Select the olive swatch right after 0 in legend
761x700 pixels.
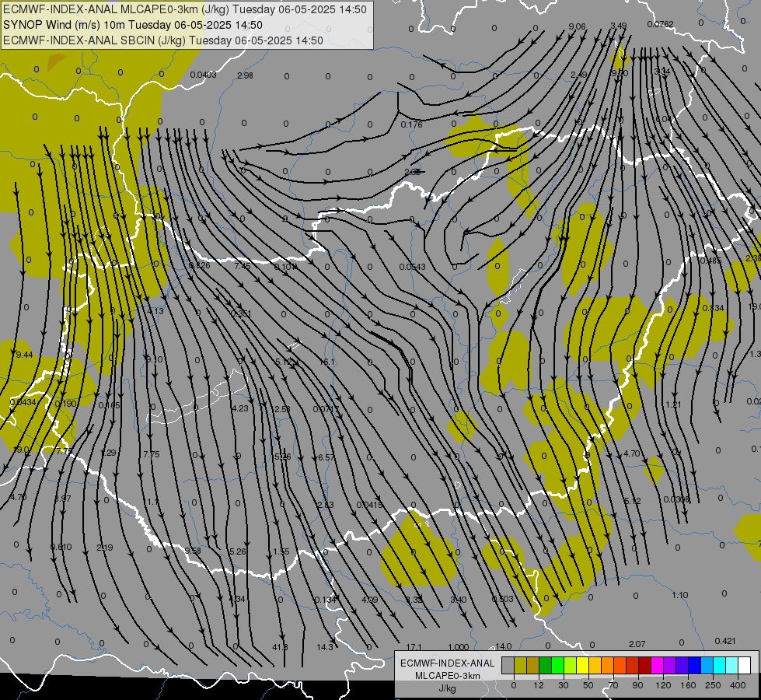point(520,665)
